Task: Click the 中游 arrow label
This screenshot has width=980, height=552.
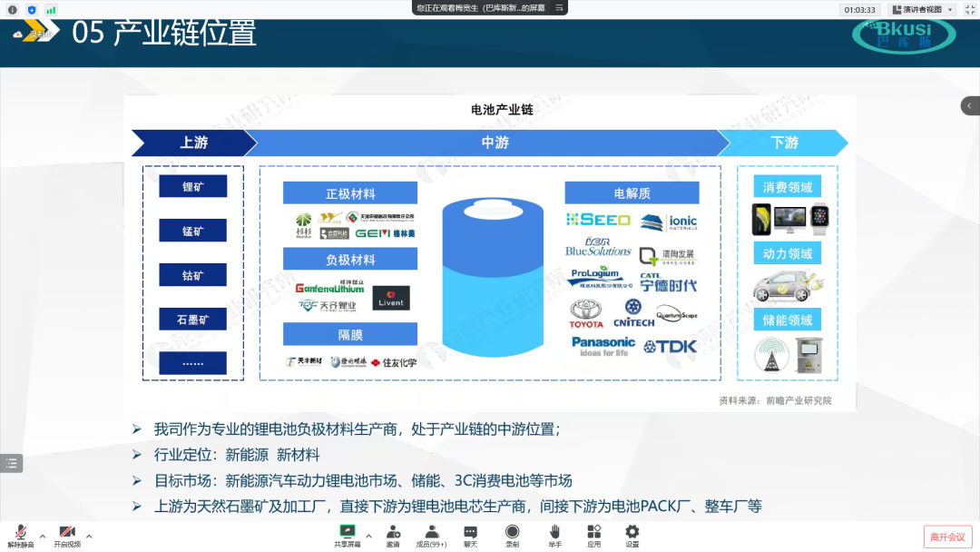Action: (495, 143)
